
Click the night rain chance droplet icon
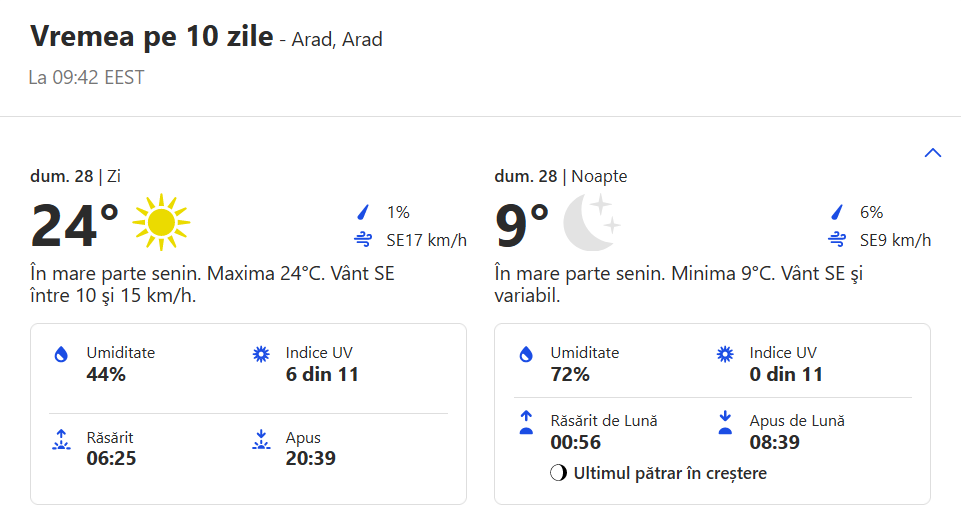click(x=837, y=212)
